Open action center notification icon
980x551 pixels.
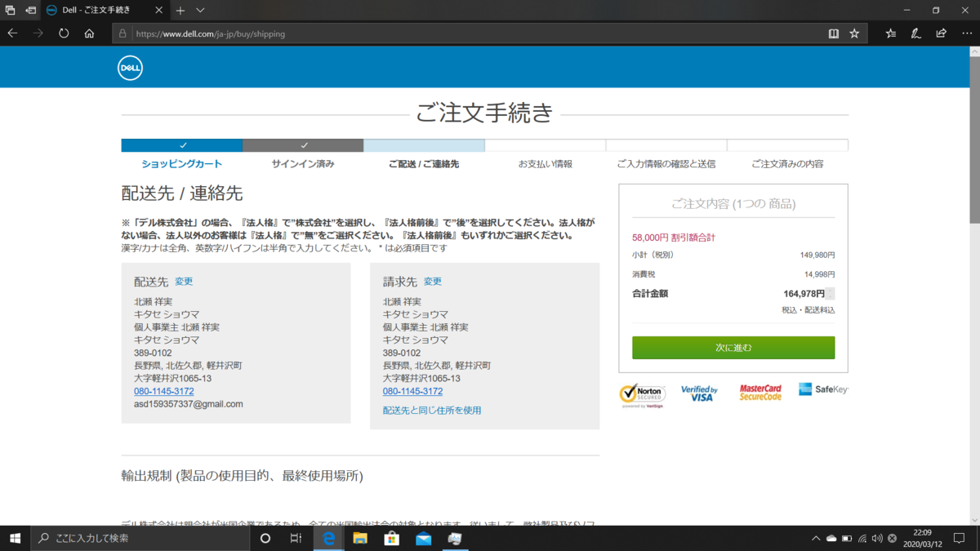(x=960, y=538)
